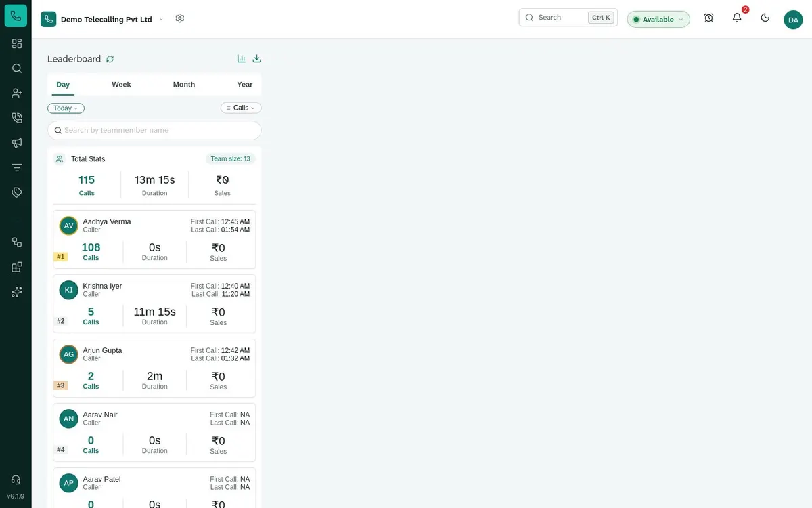
Task: Open the alarm clock reminders icon
Action: [x=708, y=18]
